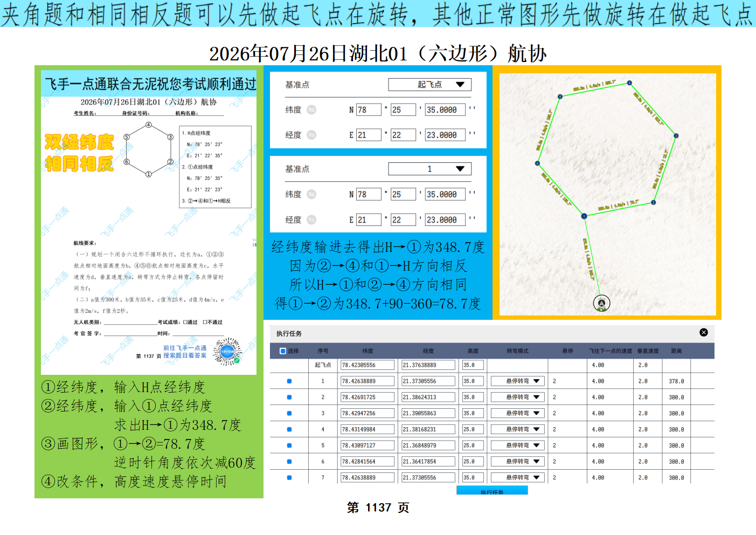Open the 悬停转弯 dropdown in row 2
Viewport: 756px width, 535px height.
tap(518, 397)
